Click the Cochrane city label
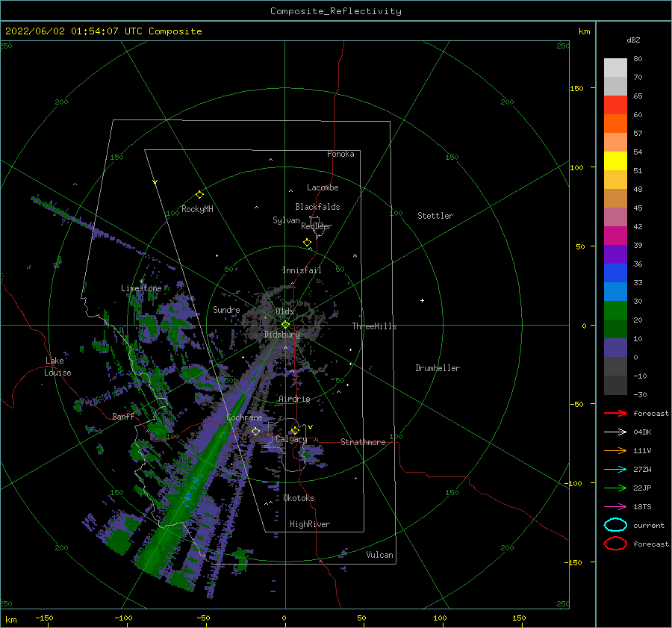The width and height of the screenshot is (672, 628). (x=244, y=417)
